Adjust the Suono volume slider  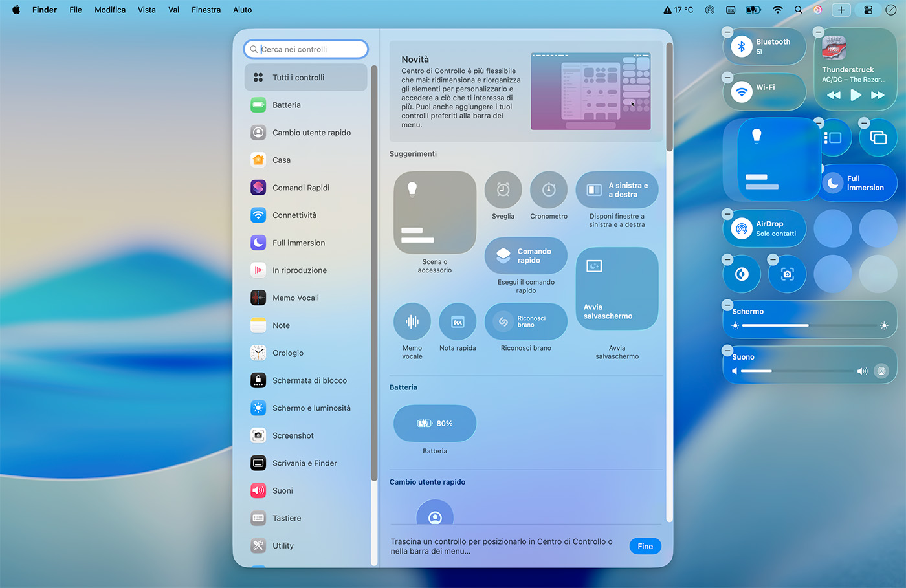796,371
